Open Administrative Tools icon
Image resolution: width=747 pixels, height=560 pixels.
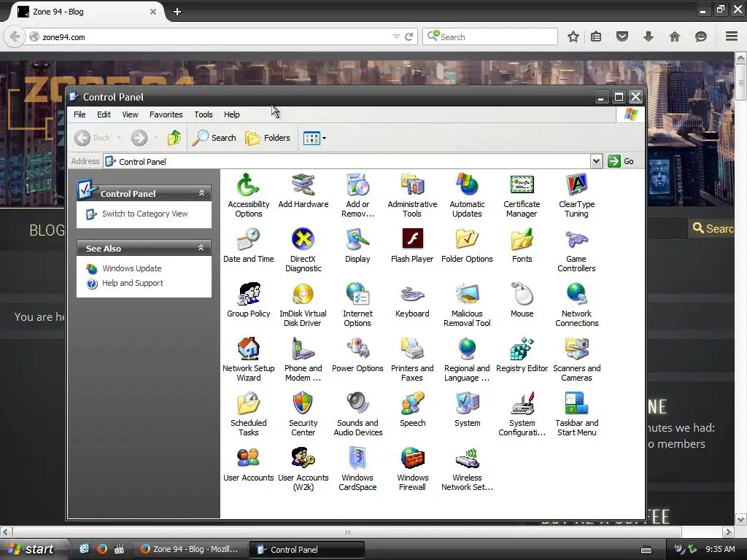point(412,195)
